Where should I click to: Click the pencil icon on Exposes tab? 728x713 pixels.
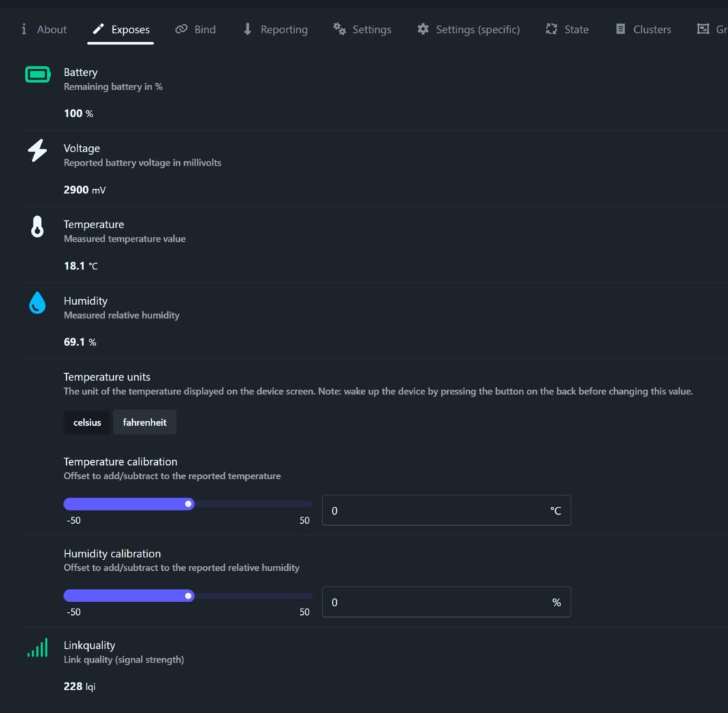pos(98,29)
